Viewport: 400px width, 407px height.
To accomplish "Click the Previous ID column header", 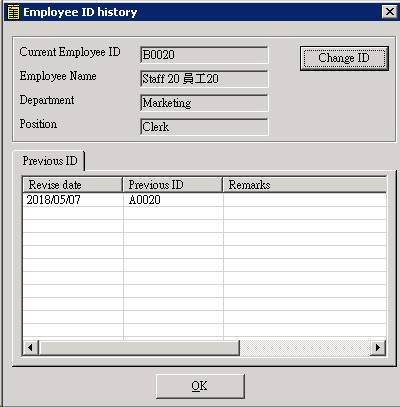I will pos(172,185).
